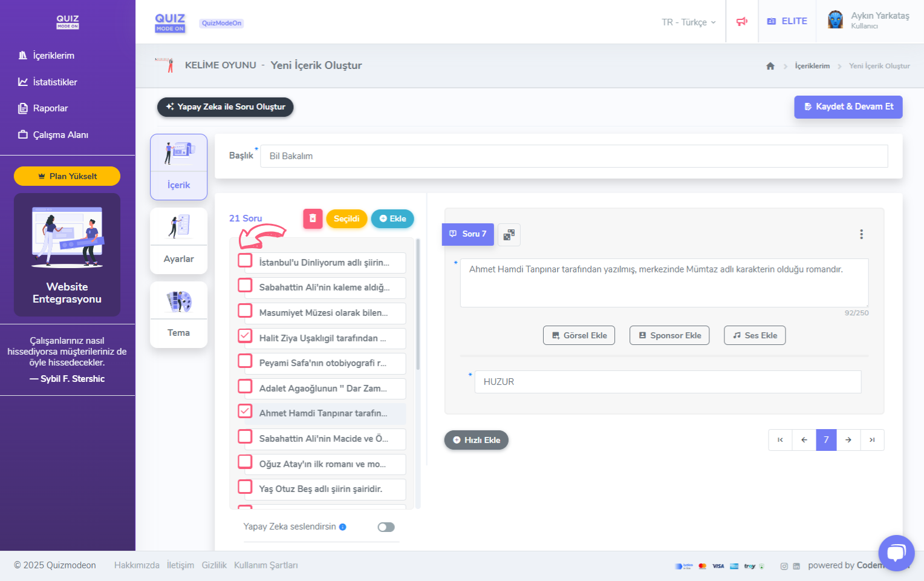Check the İstanbul'u Dinliyorum question checkbox
The height and width of the screenshot is (581, 924).
[x=245, y=261]
